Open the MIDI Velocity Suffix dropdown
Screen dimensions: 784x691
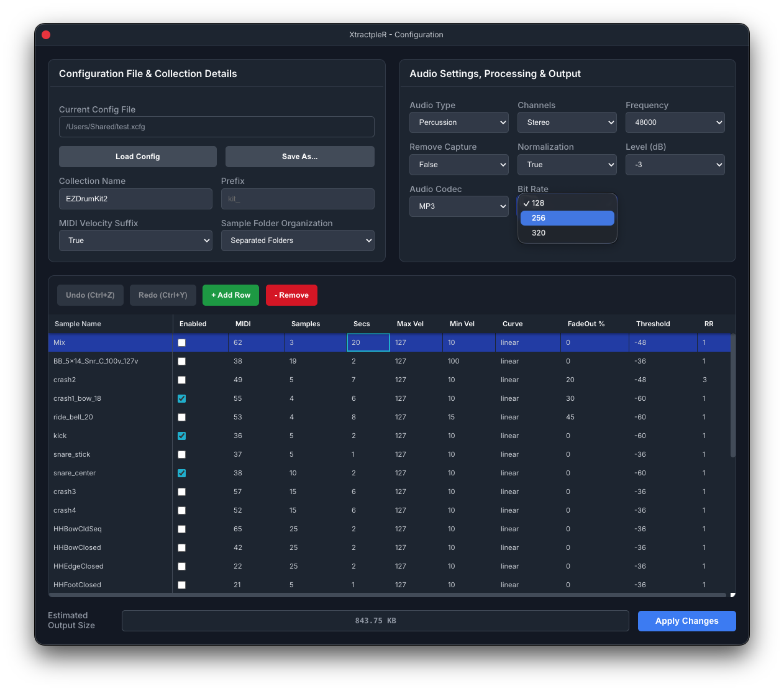click(135, 240)
